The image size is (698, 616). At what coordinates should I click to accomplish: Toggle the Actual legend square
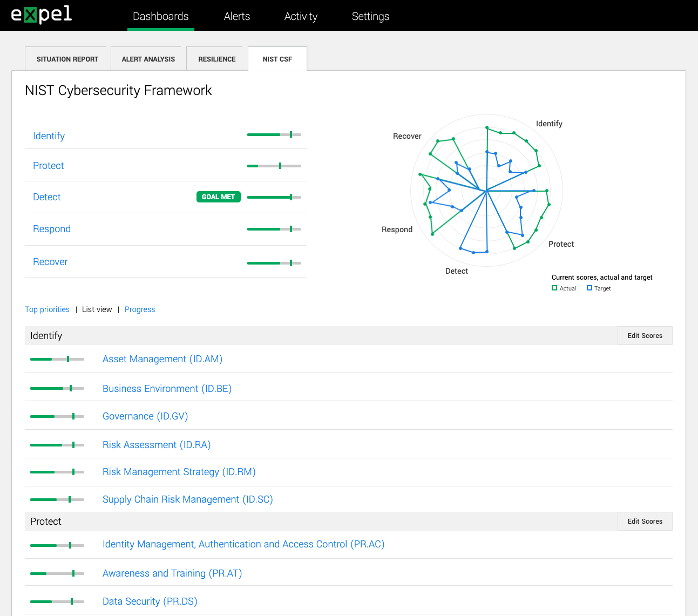[554, 288]
